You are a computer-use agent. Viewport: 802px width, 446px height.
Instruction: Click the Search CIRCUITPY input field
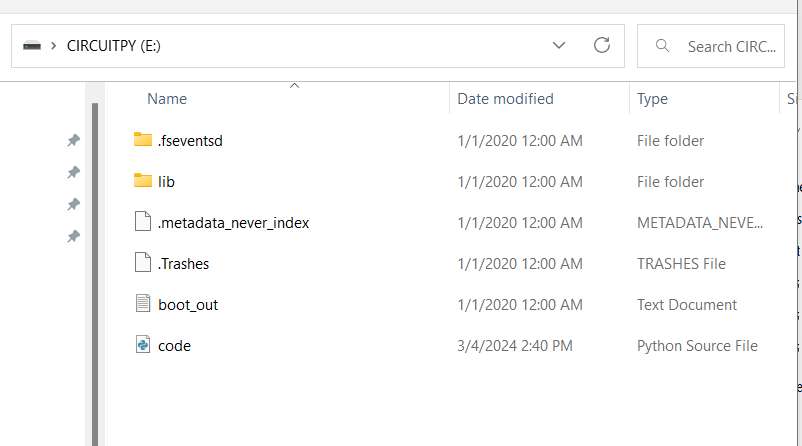click(x=730, y=46)
